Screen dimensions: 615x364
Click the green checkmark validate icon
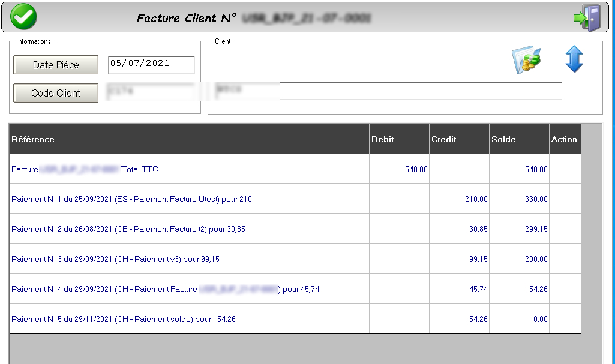[x=23, y=17]
